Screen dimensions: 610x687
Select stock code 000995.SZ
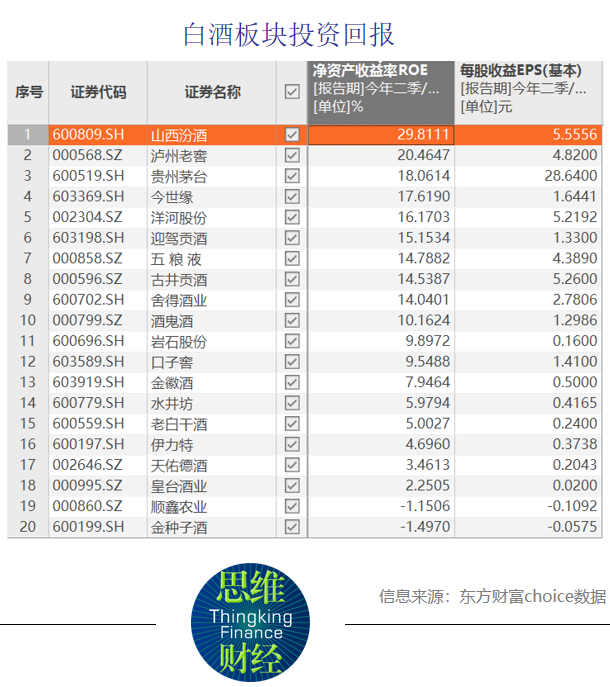pos(88,485)
